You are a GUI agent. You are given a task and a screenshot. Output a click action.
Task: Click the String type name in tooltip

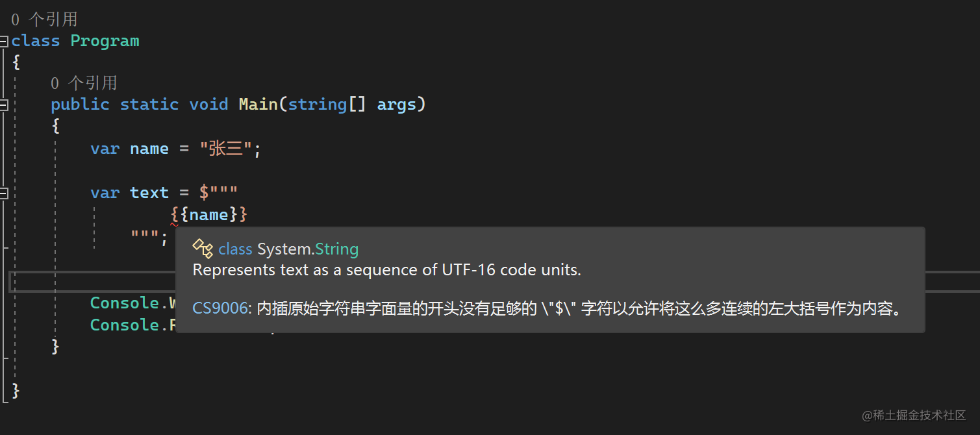coord(336,249)
